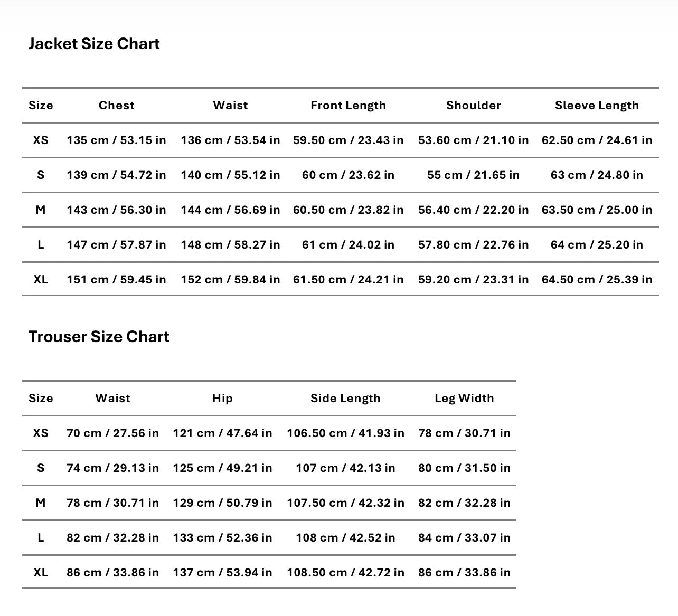Viewport: 678px width, 616px height.
Task: Click the jacket table Waist header
Action: [230, 106]
